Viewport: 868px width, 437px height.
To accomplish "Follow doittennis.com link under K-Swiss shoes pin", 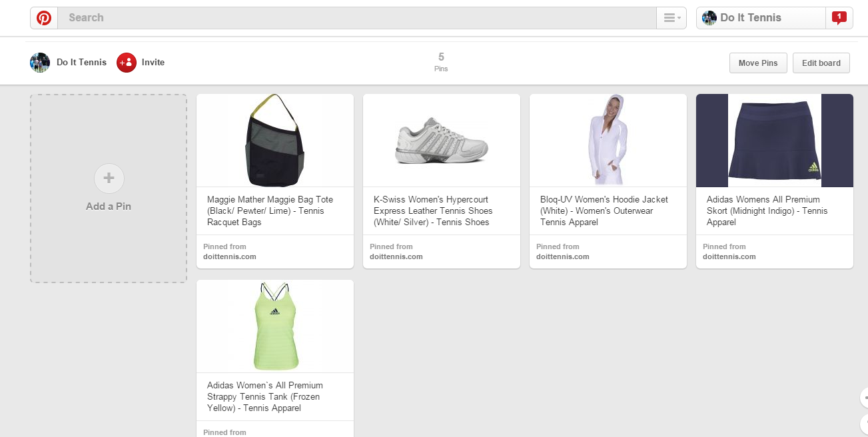I will 396,256.
